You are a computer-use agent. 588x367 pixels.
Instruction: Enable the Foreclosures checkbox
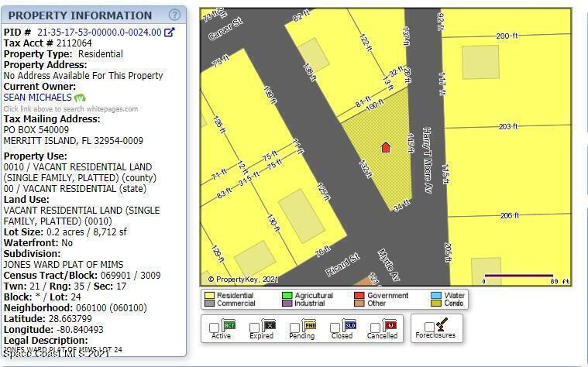(429, 328)
